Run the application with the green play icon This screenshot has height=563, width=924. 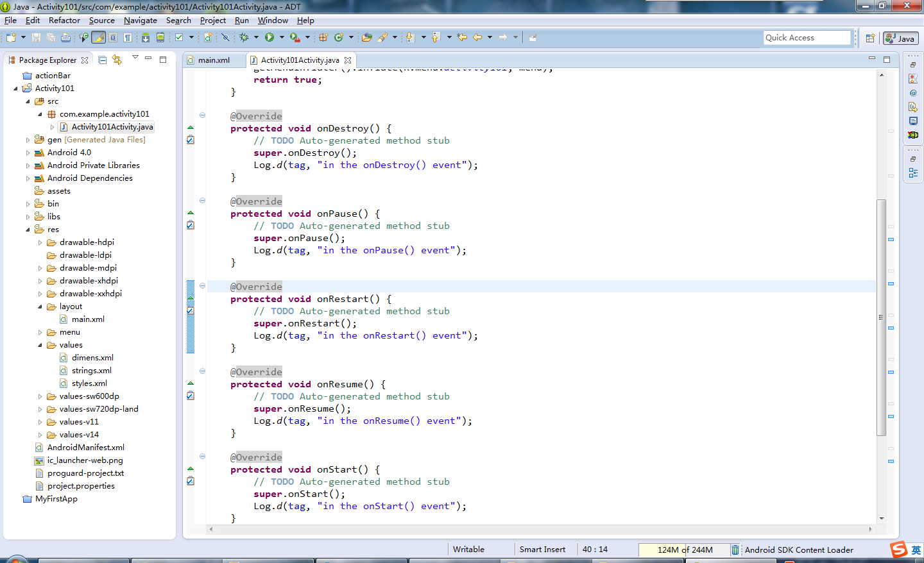(x=269, y=38)
